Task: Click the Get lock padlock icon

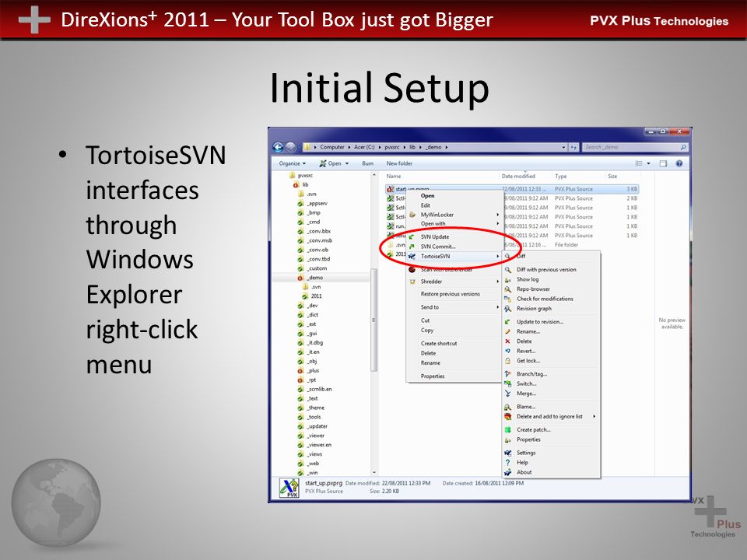Action: click(508, 360)
